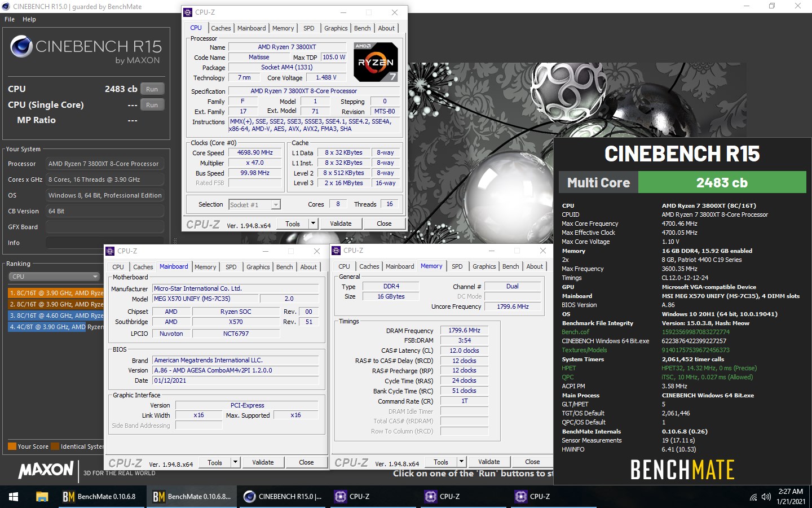The width and height of the screenshot is (812, 508).
Task: Click the DRAM Frequency value 1799.6 MHz
Action: coord(464,331)
